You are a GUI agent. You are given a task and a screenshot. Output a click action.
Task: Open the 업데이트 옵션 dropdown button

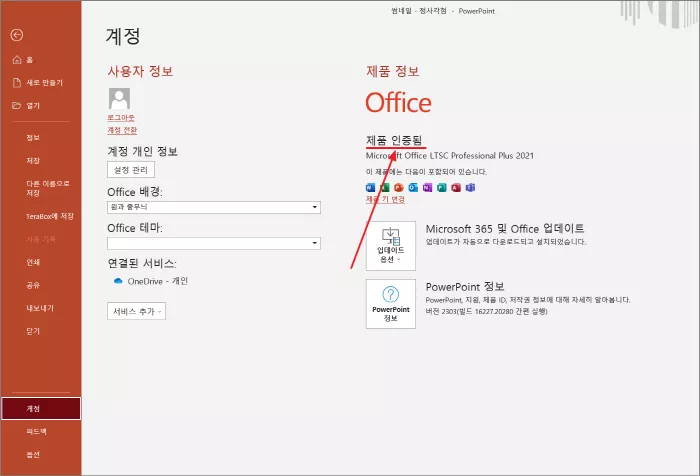pos(391,246)
